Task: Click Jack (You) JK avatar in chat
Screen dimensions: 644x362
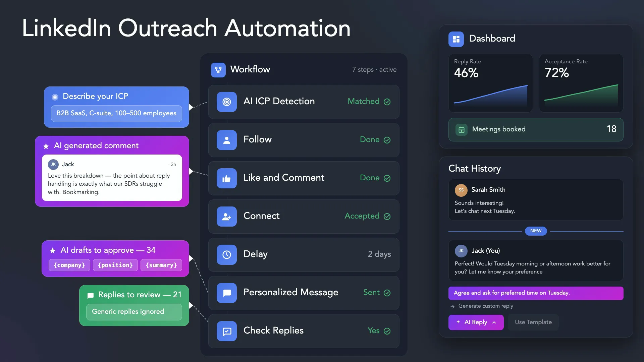Action: (461, 251)
